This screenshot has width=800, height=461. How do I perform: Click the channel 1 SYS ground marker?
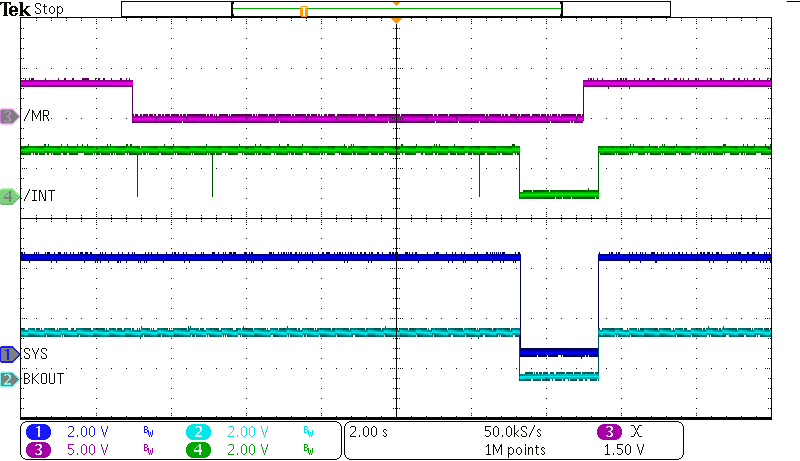tap(9, 354)
